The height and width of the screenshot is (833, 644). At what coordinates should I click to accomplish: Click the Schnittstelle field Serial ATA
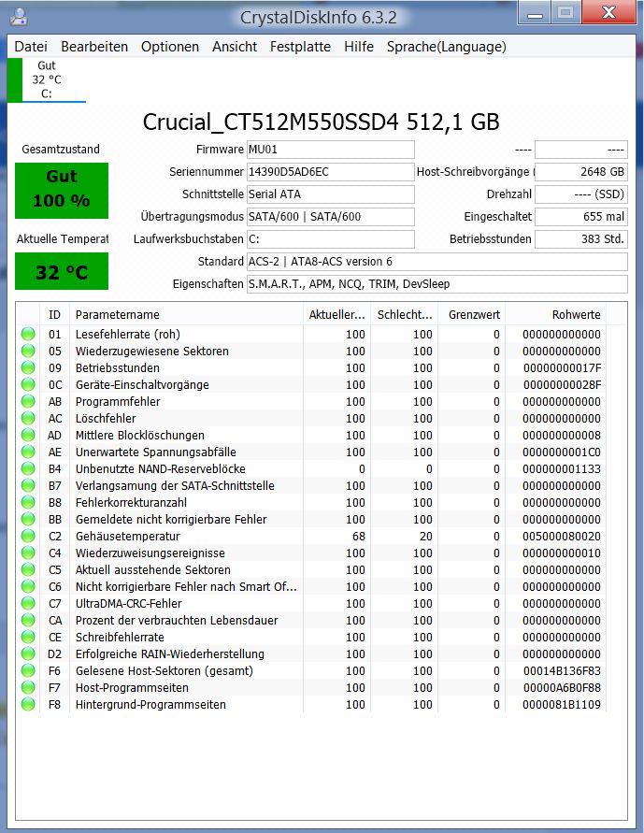(330, 194)
